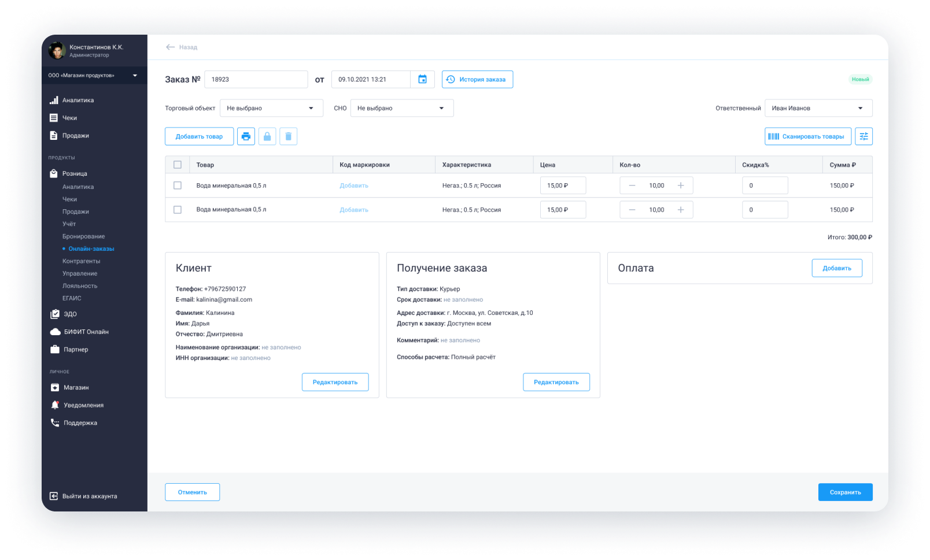
Task: Click the Продажи document icon in sidebar
Action: pos(54,135)
